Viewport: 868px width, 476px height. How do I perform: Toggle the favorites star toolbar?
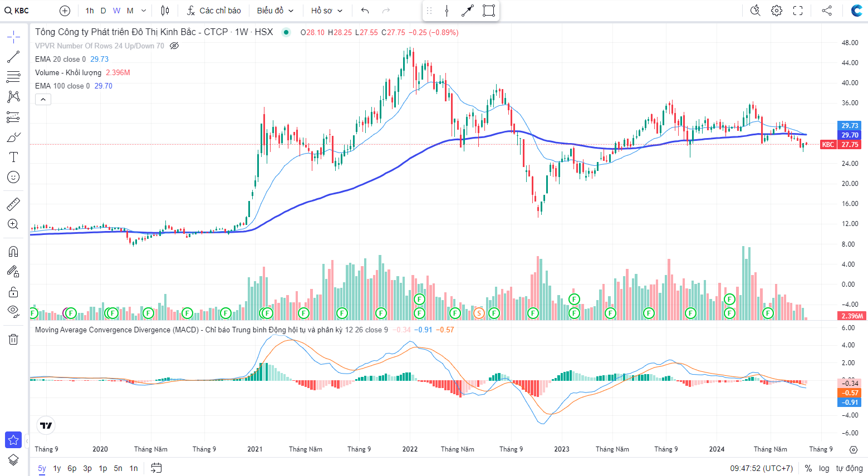[x=13, y=440]
